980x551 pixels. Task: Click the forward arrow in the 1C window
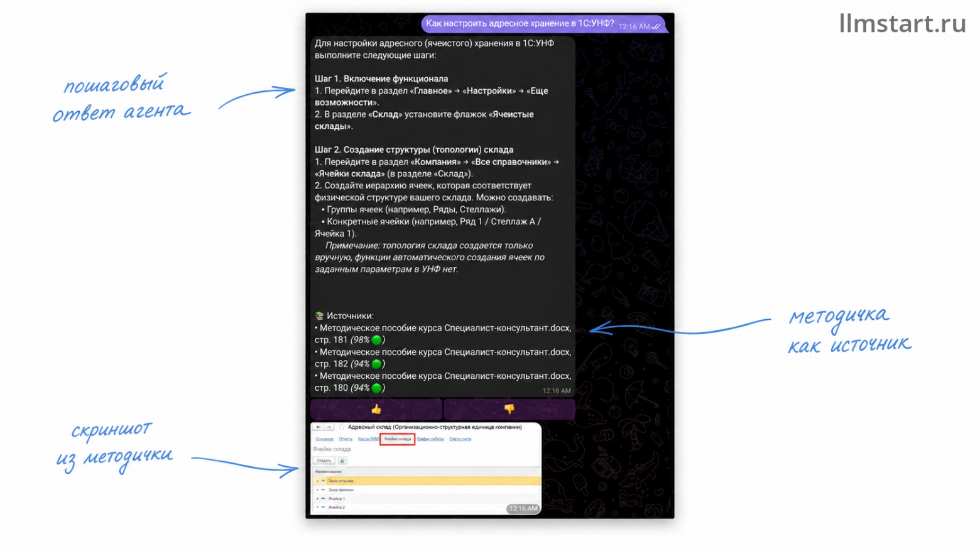pyautogui.click(x=329, y=427)
